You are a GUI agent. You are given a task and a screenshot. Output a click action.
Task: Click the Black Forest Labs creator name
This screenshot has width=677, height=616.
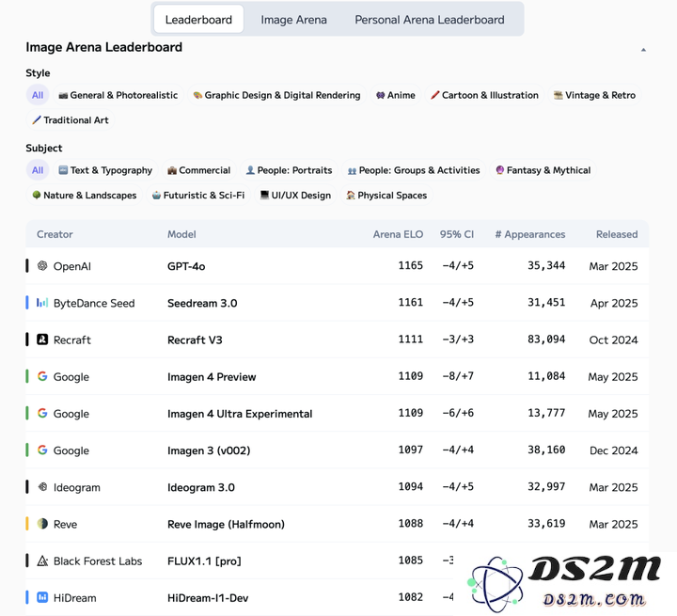98,561
